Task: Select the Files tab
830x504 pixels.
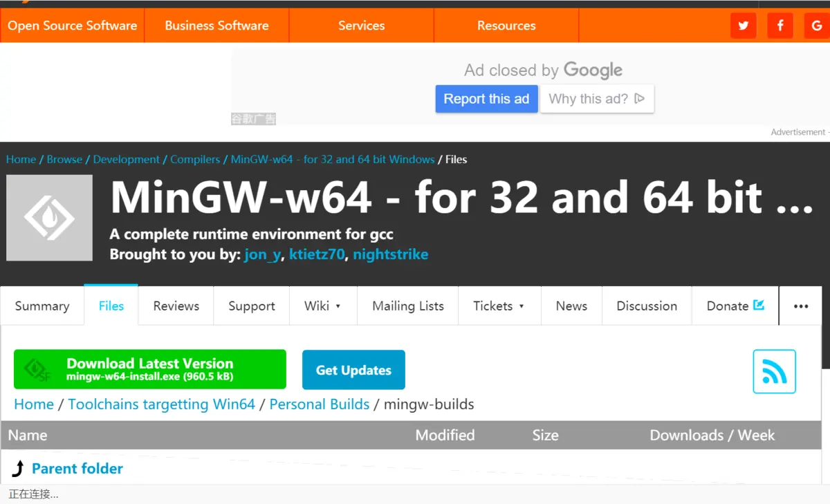Action: [x=111, y=306]
